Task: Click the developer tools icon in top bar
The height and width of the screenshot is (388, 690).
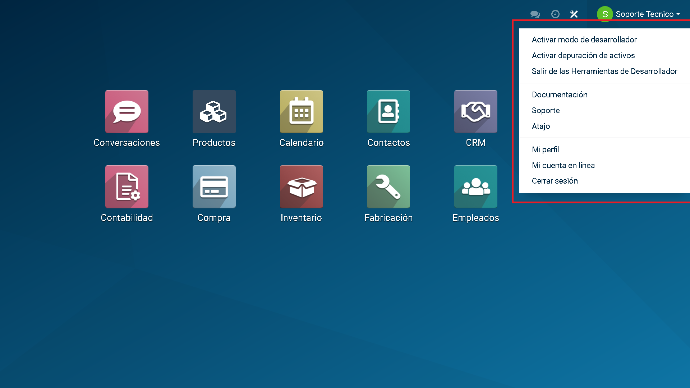Action: (x=574, y=14)
